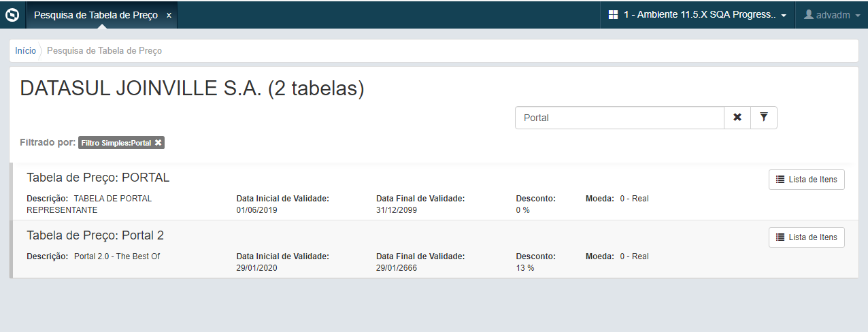This screenshot has width=868, height=332.
Task: Click the TOTVS logo icon
Action: [12, 14]
